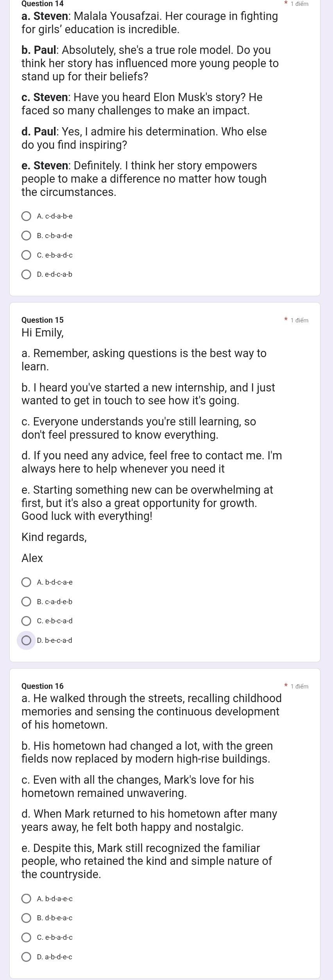Image resolution: width=333 pixels, height=980 pixels.
Task: Mark Question 16 answer D. a-b-d-e-c
Action: 26,957
